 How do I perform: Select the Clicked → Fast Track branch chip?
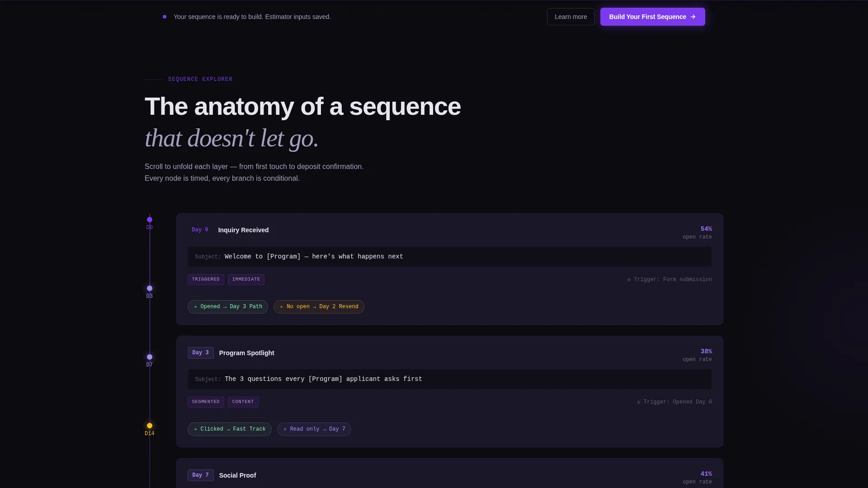230,429
